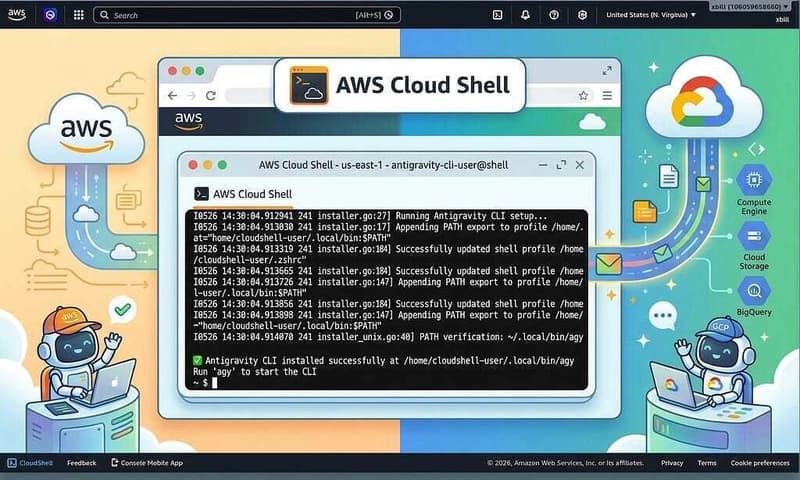Click the large envelope icon beside the terminal

(609, 264)
